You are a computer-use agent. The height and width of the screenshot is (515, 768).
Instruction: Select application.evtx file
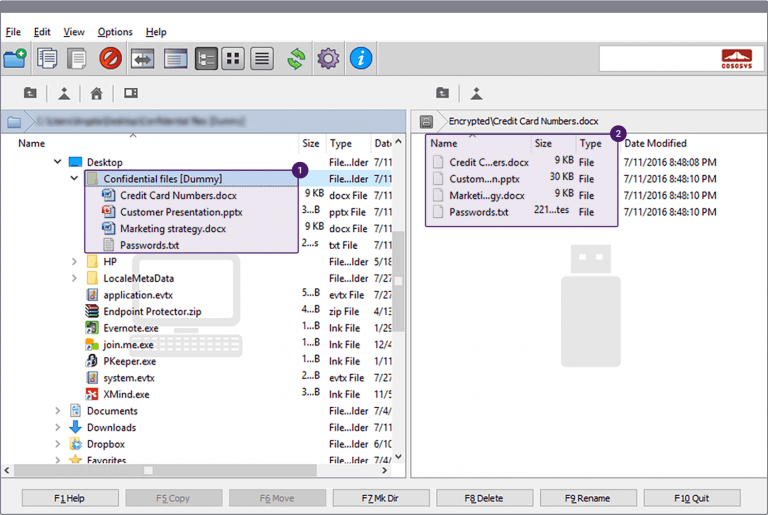click(x=138, y=295)
